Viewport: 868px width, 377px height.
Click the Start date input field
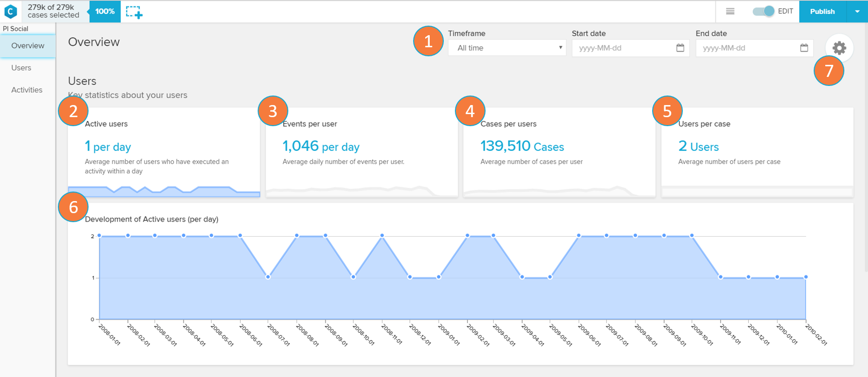pos(624,48)
